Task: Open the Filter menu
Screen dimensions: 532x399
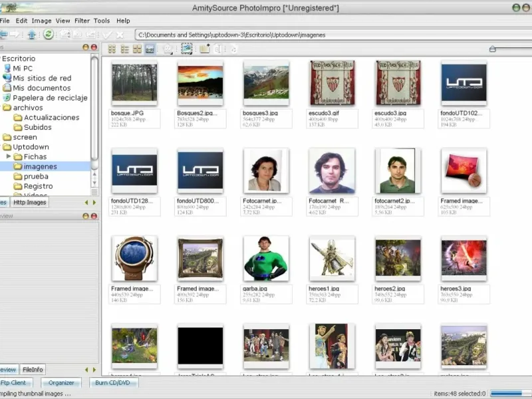Action: click(x=82, y=21)
